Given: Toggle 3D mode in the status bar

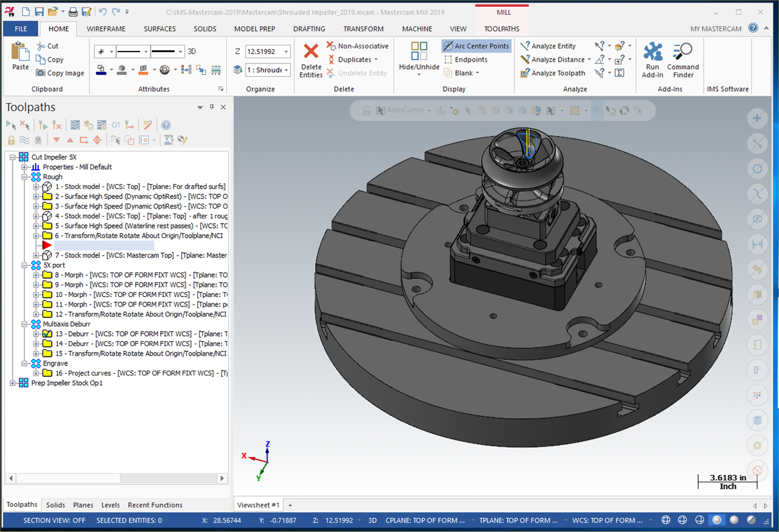Looking at the screenshot, I should point(373,520).
